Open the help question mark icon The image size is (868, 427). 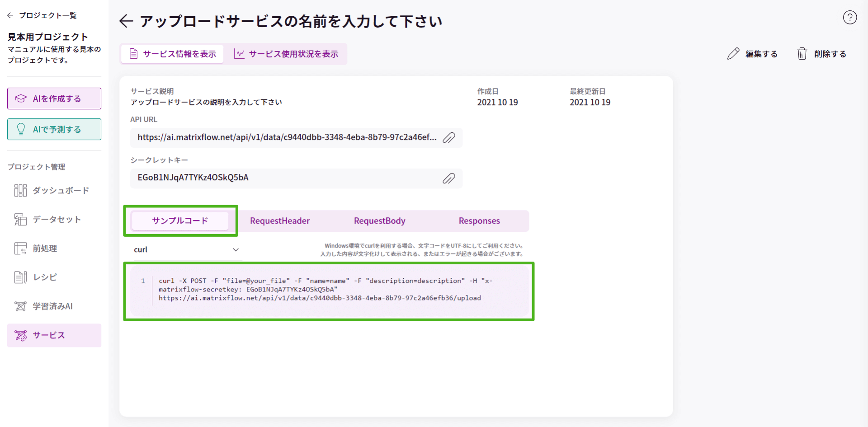pos(849,18)
